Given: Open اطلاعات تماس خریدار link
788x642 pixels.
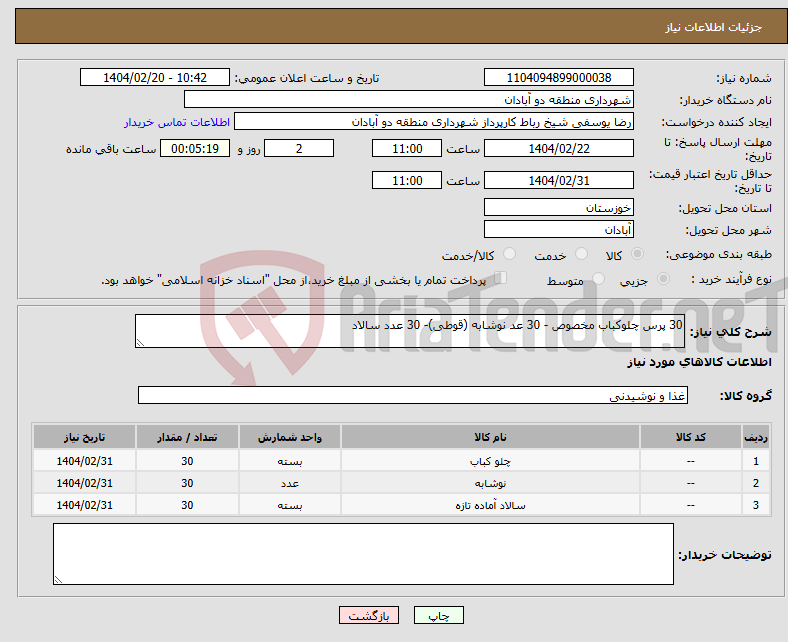Looking at the screenshot, I should point(177,122).
